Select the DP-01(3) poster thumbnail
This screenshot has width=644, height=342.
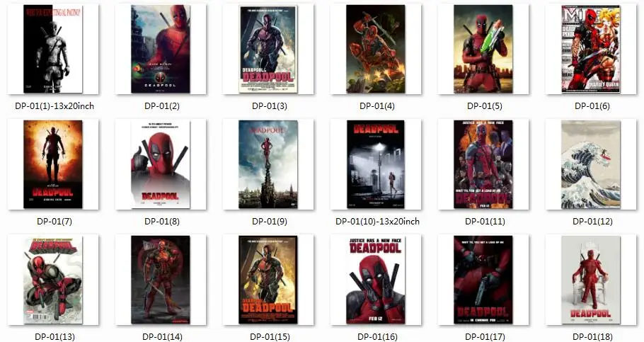[268, 49]
